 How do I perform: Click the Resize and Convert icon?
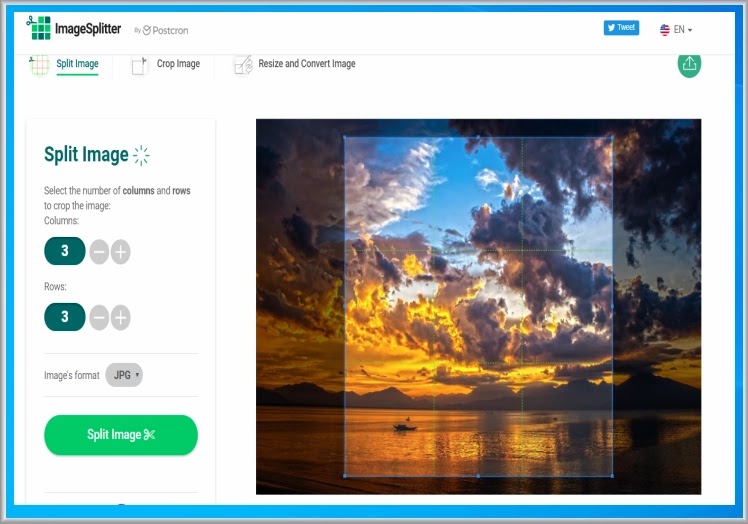point(243,65)
